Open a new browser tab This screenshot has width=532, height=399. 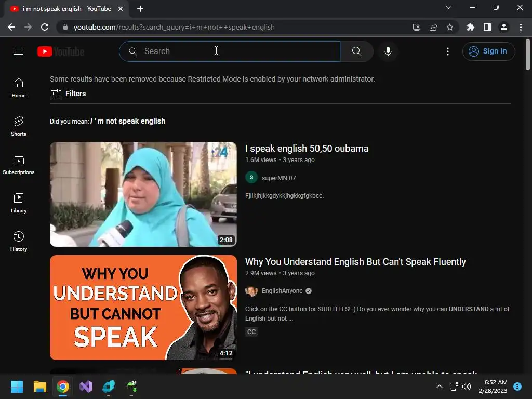[x=140, y=9]
